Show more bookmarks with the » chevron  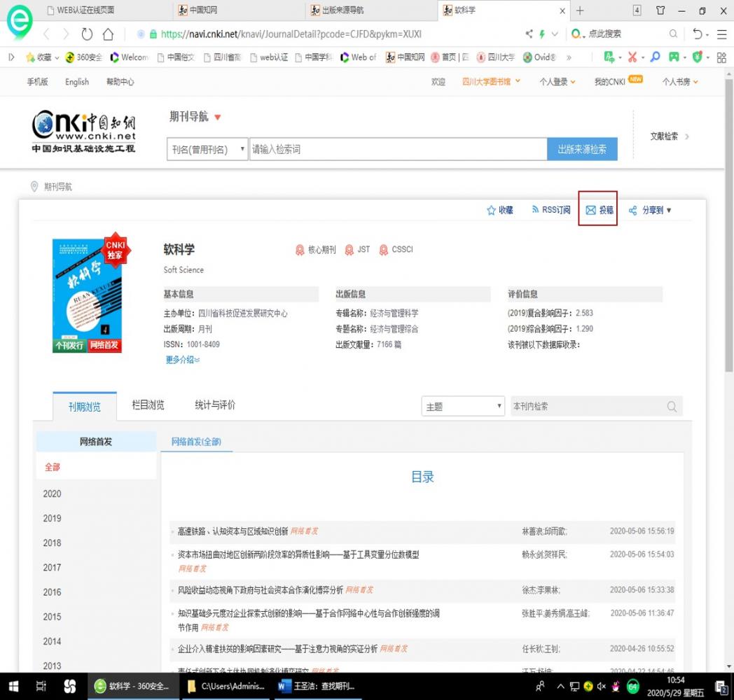[x=569, y=57]
